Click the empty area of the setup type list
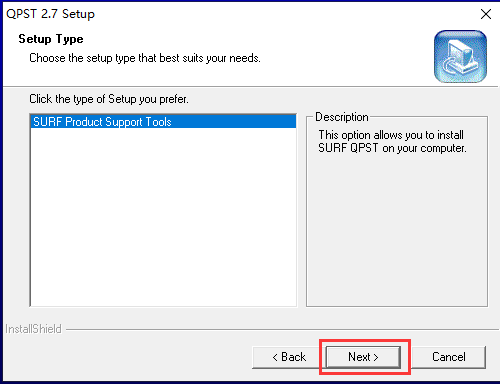 pyautogui.click(x=163, y=217)
